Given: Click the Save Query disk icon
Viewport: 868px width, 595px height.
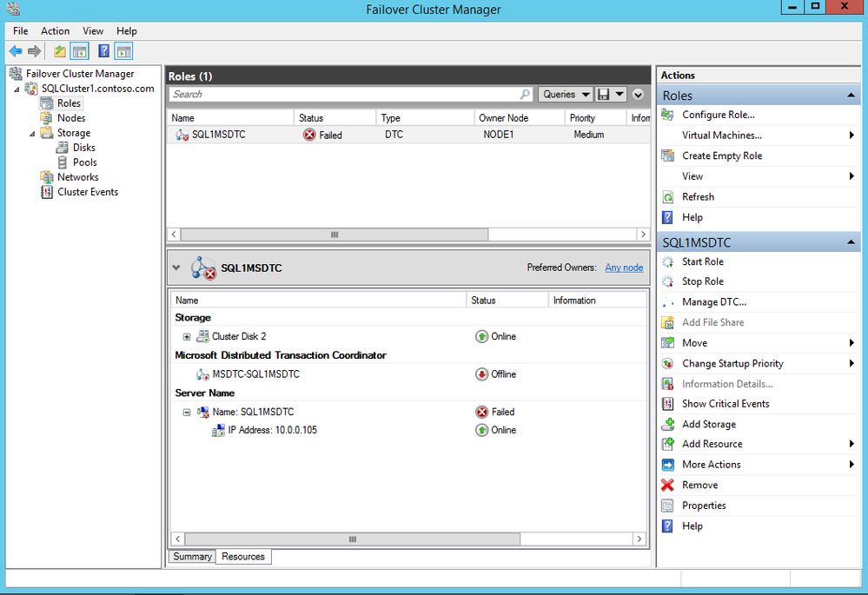Looking at the screenshot, I should [603, 94].
